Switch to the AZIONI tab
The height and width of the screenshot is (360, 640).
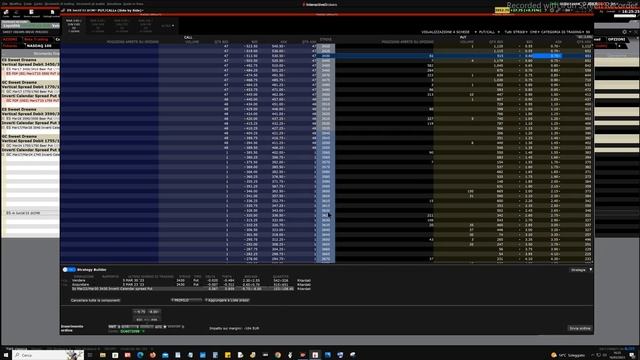11,40
